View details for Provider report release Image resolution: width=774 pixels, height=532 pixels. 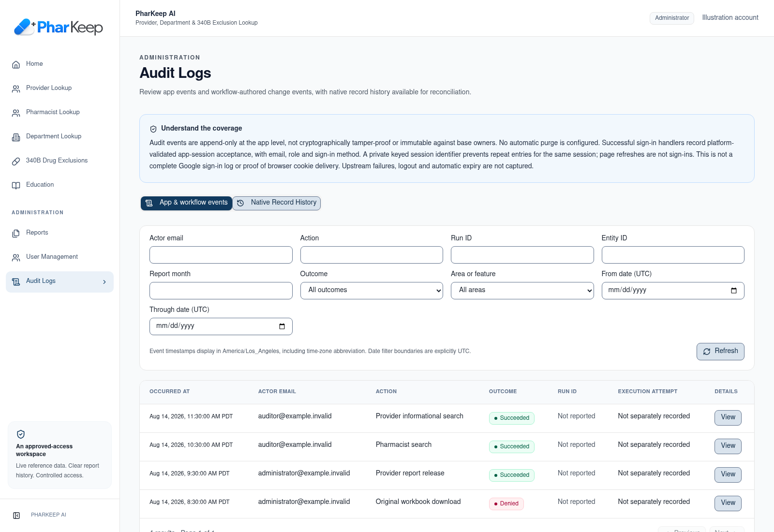(x=728, y=475)
